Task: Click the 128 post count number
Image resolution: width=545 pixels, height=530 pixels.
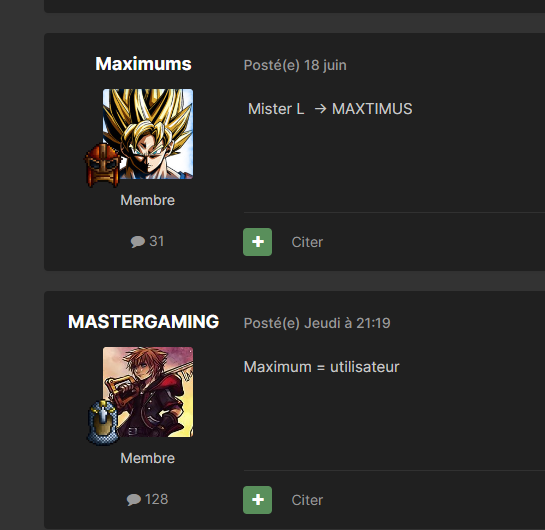Action: (156, 499)
